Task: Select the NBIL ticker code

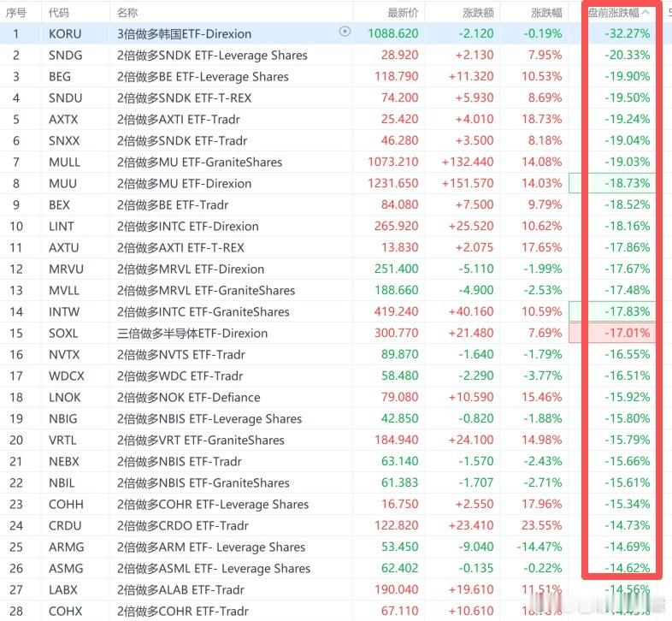Action: (62, 483)
